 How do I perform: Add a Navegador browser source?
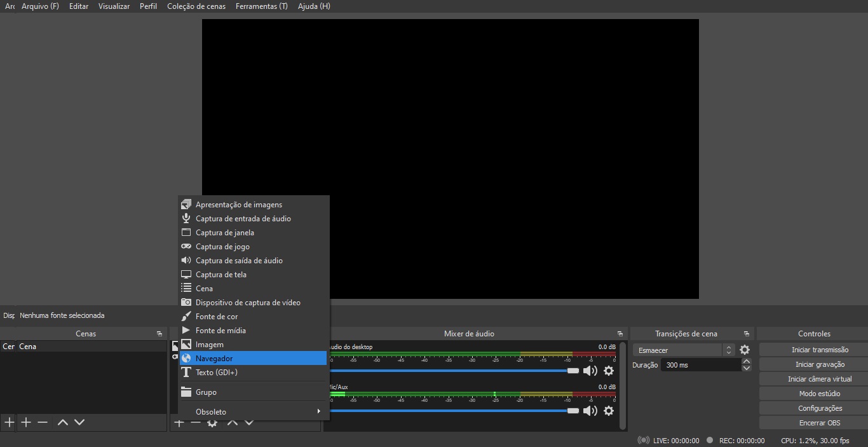pyautogui.click(x=214, y=359)
